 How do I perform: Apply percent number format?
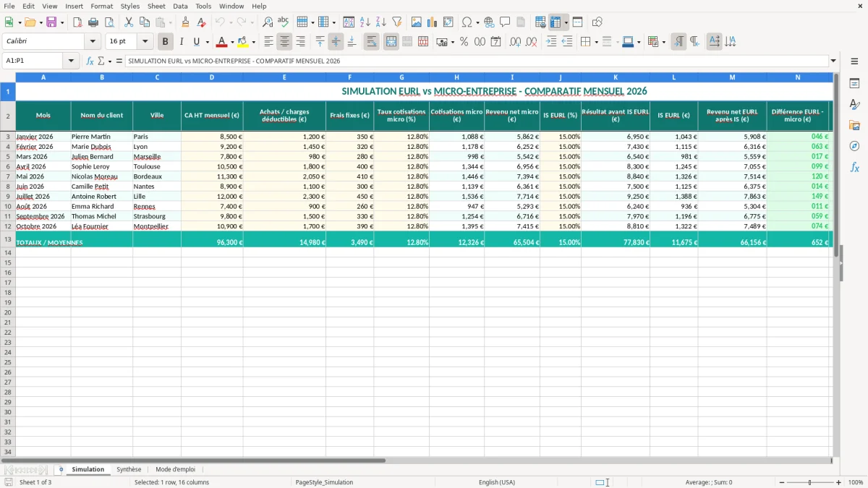coord(464,42)
